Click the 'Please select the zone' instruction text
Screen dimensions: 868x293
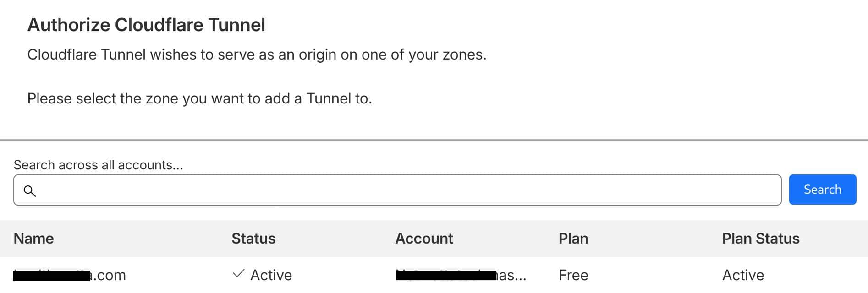click(199, 98)
